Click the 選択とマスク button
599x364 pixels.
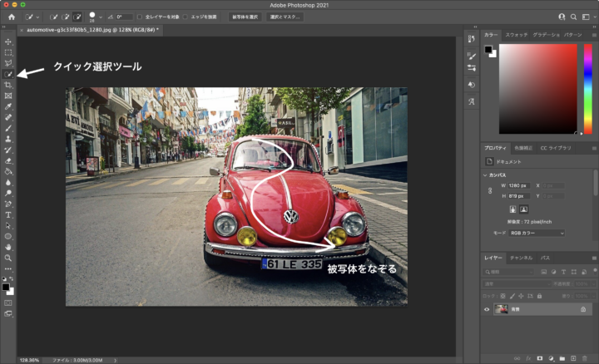tap(285, 17)
